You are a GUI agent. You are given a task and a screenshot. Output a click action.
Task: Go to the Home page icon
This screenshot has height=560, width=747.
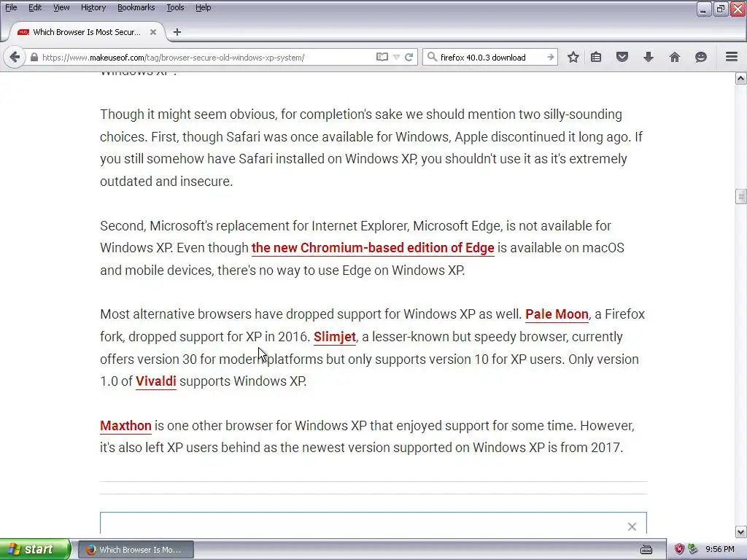coord(675,57)
